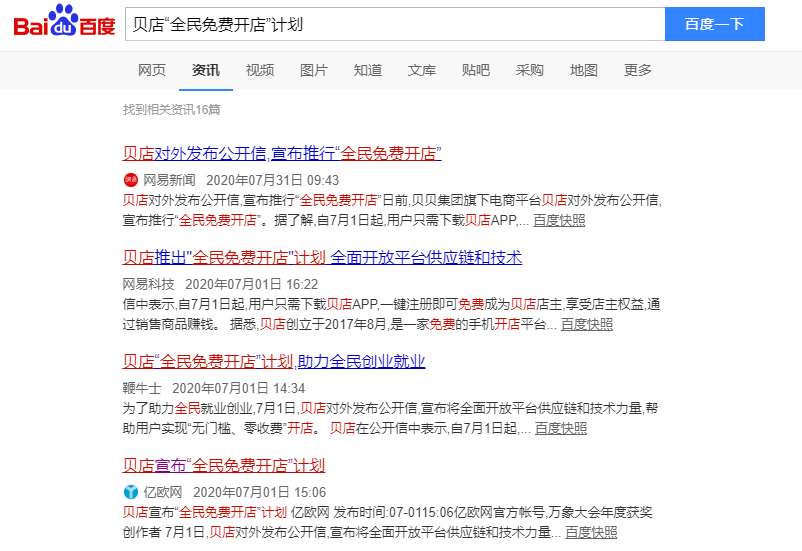
Task: Click the 网易新闻 red source icon
Action: tap(131, 180)
